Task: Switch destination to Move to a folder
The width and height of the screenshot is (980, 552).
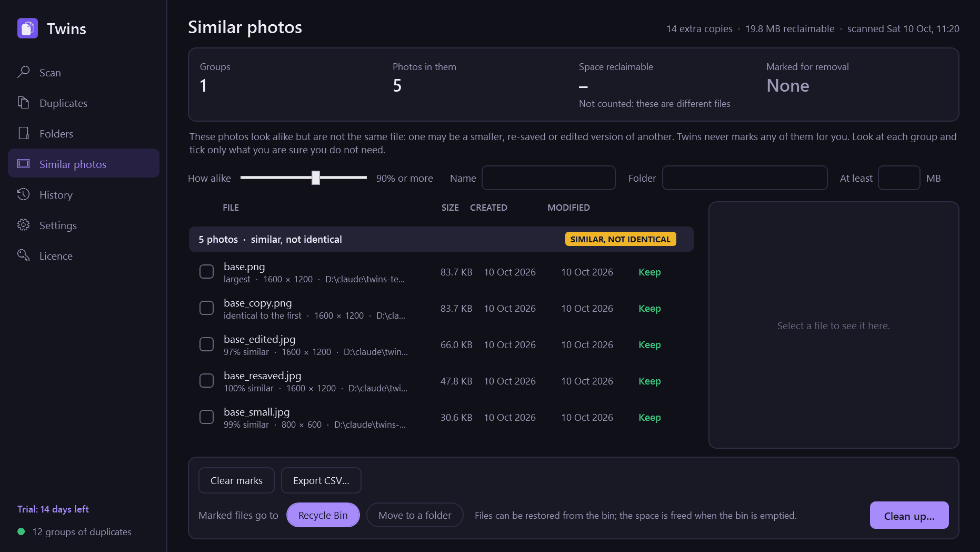Action: pyautogui.click(x=415, y=515)
